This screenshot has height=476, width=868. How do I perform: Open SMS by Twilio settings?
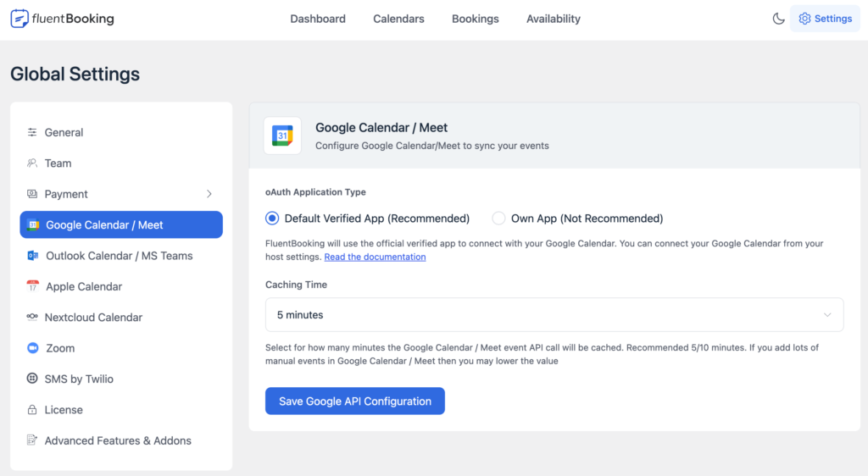[121, 379]
